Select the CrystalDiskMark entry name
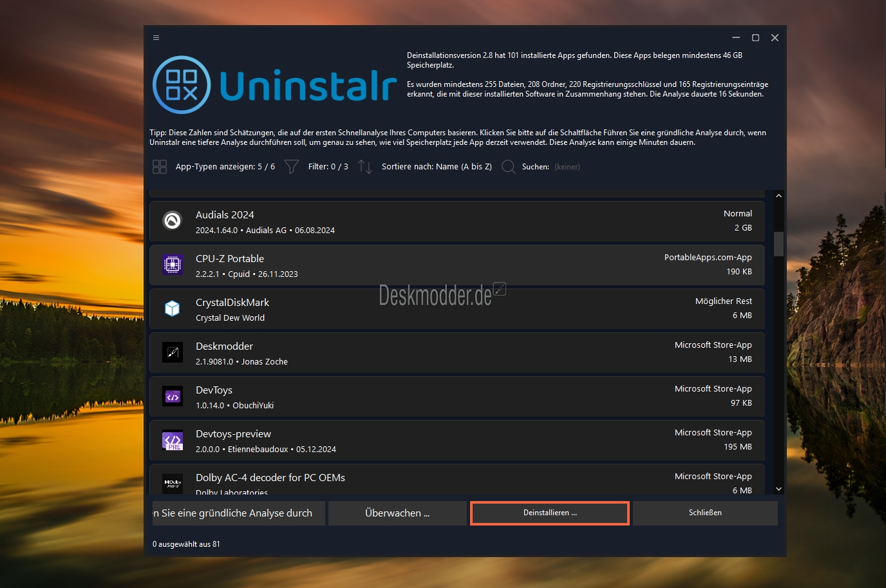This screenshot has width=886, height=588. (x=232, y=302)
